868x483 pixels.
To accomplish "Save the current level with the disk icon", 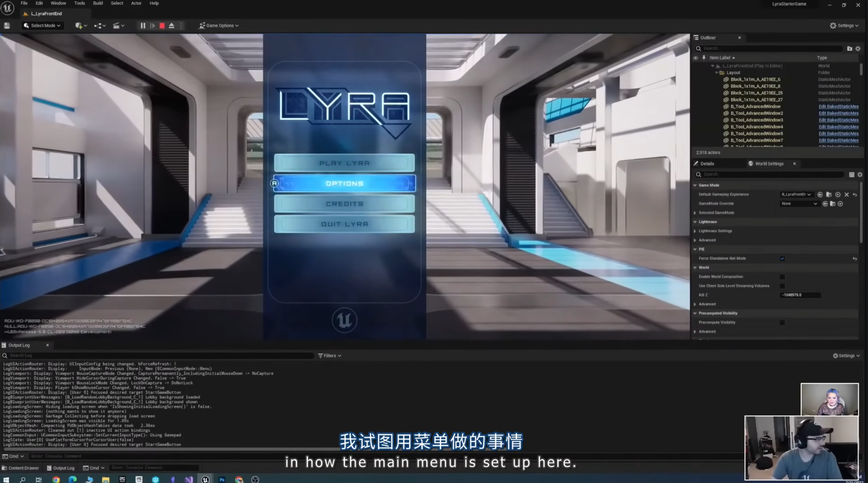I will pyautogui.click(x=7, y=26).
